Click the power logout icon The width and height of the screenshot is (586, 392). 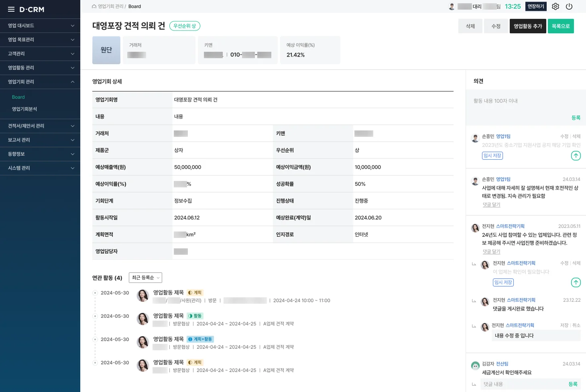pos(569,6)
